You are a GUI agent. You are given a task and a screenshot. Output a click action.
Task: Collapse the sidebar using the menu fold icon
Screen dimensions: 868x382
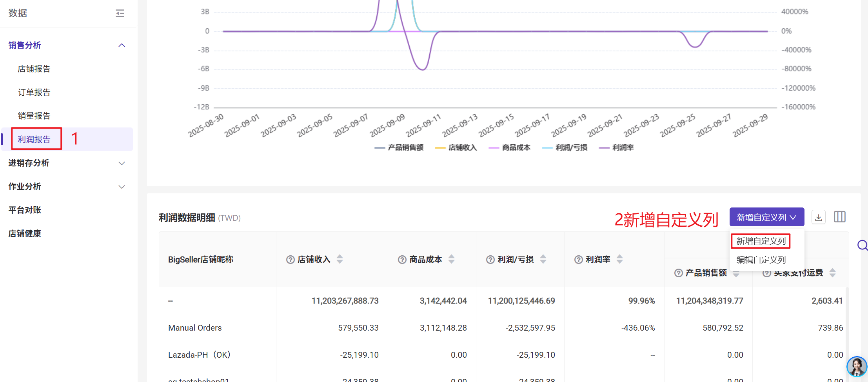120,13
